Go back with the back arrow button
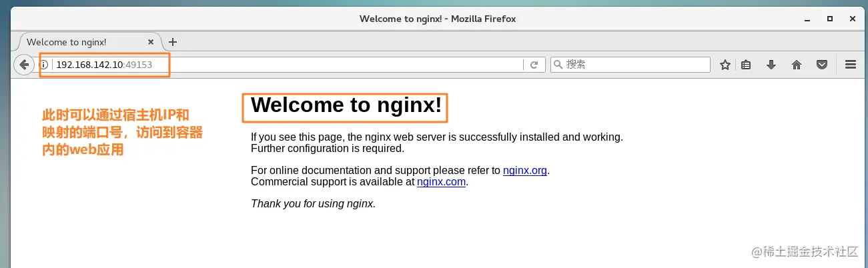The width and height of the screenshot is (868, 268). tap(24, 65)
